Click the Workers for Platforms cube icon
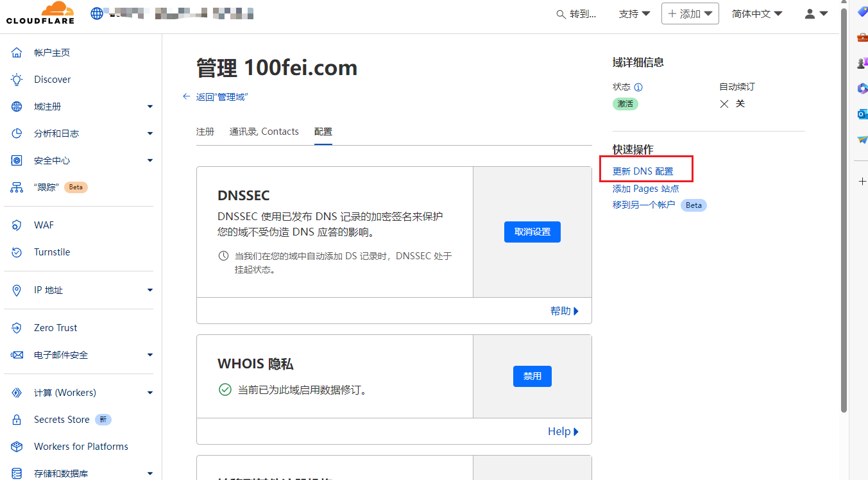 17,447
